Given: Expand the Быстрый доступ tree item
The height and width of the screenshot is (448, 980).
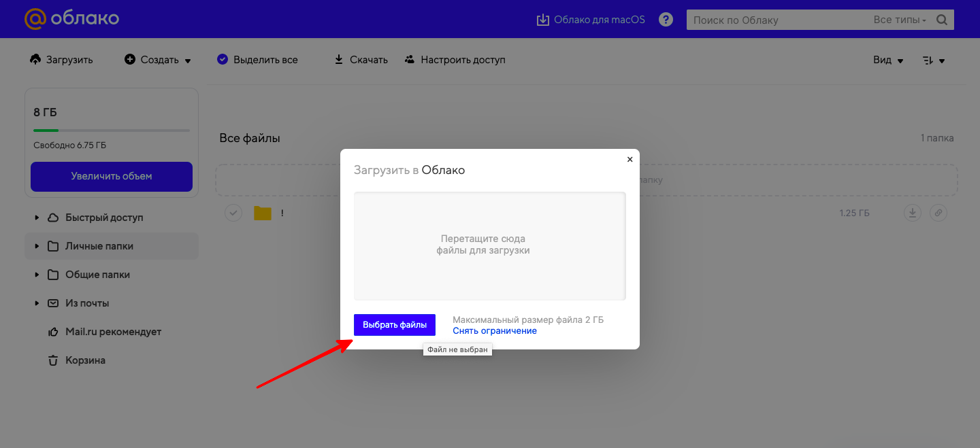Looking at the screenshot, I should coord(37,218).
